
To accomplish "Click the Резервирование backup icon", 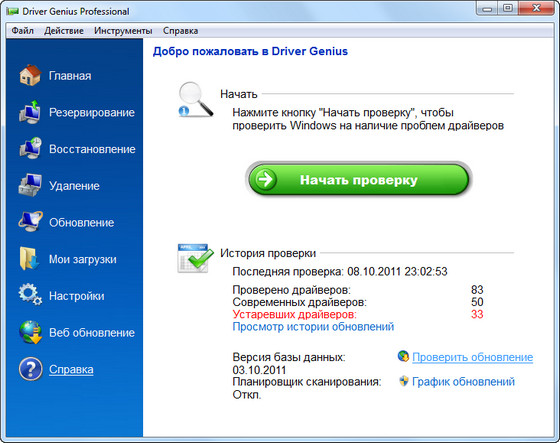I will click(x=30, y=112).
